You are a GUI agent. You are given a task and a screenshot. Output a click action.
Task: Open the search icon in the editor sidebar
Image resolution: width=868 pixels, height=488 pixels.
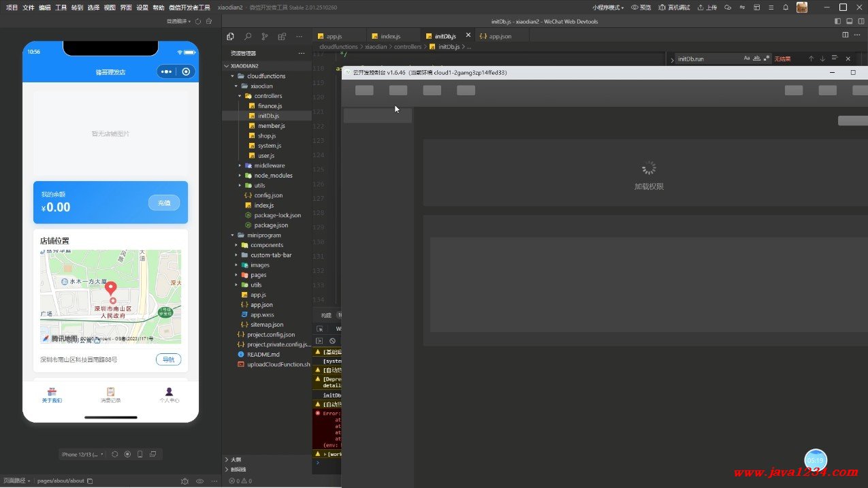(x=248, y=37)
